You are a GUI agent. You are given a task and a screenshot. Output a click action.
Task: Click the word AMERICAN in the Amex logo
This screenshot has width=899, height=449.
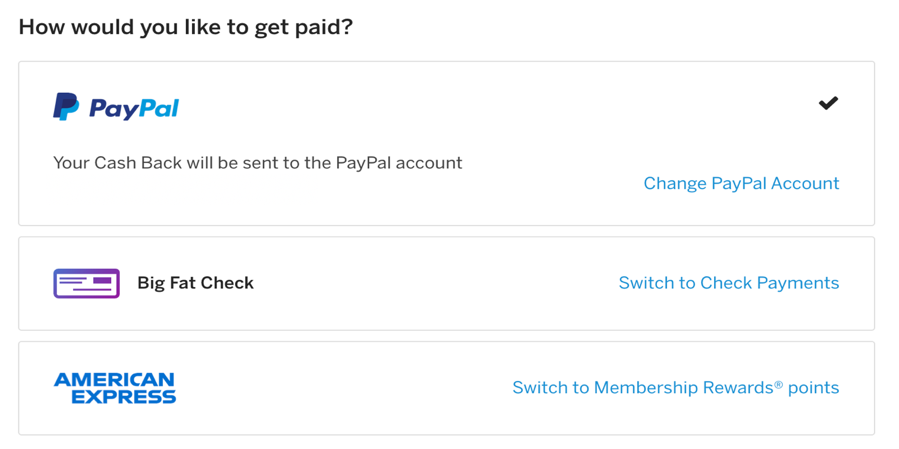pos(114,379)
